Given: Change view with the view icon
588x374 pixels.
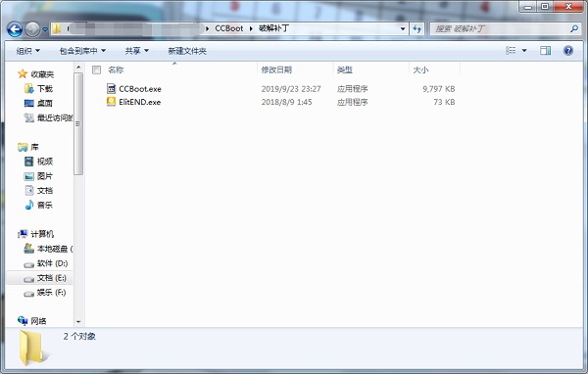Looking at the screenshot, I should tap(511, 50).
